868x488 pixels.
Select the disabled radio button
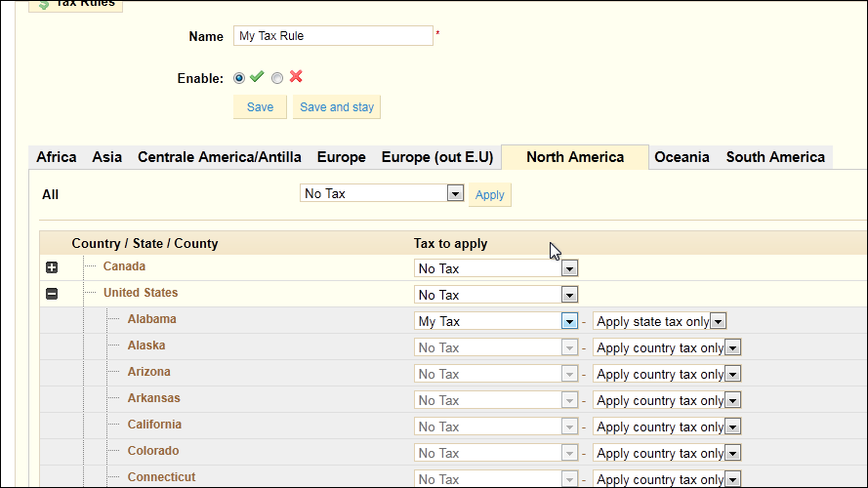pyautogui.click(x=277, y=78)
